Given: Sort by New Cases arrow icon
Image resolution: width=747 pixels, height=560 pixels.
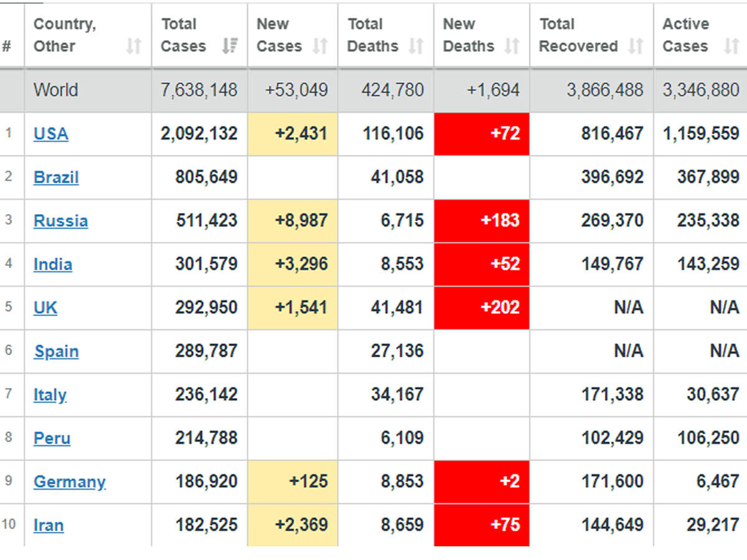Looking at the screenshot, I should [x=320, y=46].
